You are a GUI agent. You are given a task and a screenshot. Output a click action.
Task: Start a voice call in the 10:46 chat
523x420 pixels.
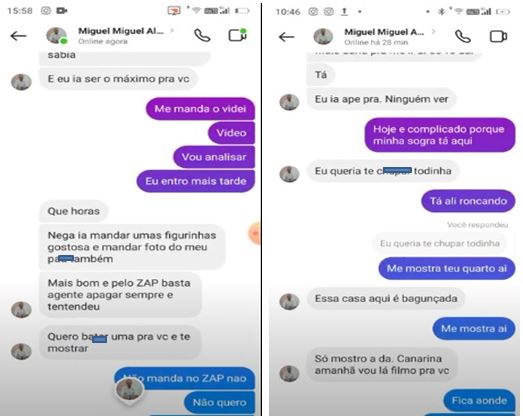click(463, 36)
